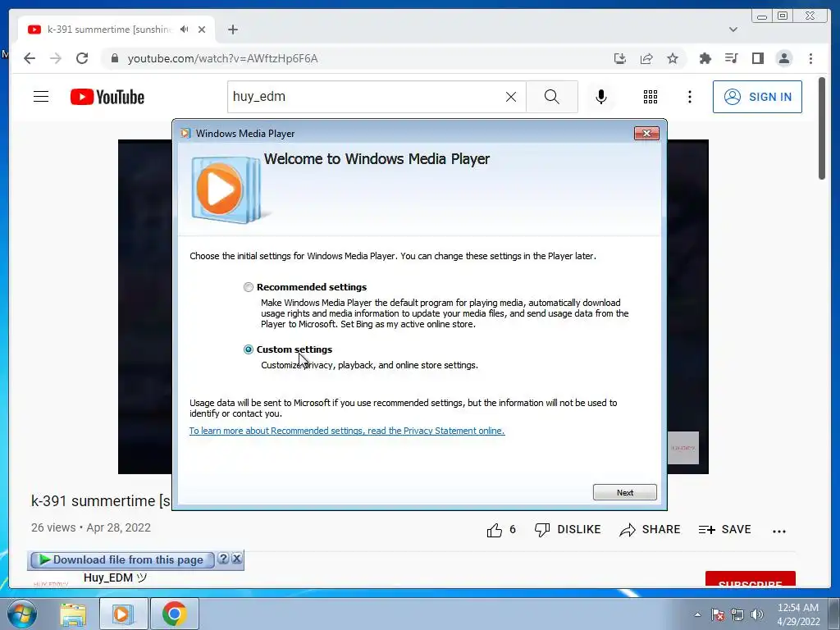
Task: Open the network tray icon
Action: pos(737,614)
